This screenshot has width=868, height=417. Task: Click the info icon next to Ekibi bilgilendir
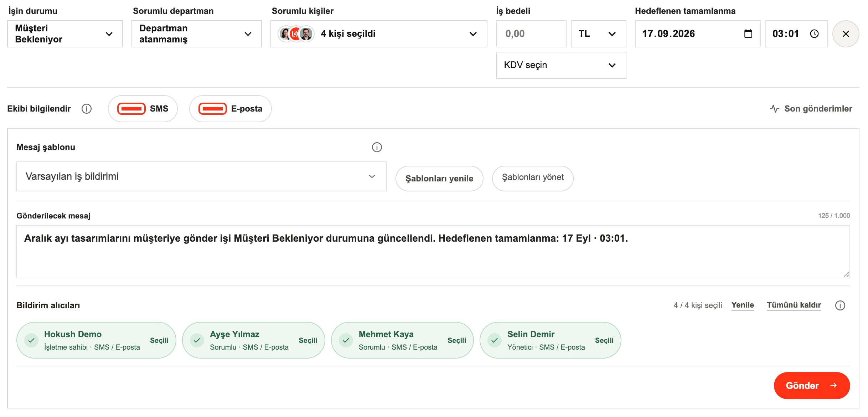tap(87, 109)
